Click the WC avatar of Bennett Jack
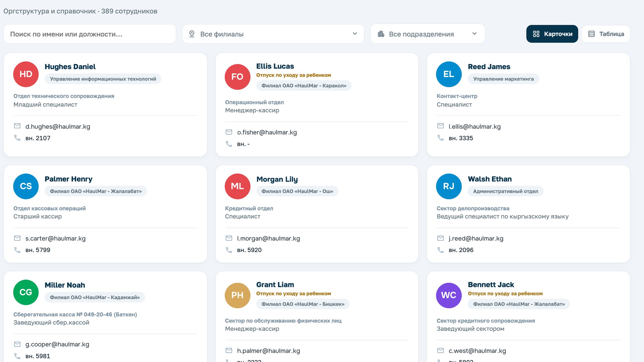The width and height of the screenshot is (644, 362). (x=449, y=295)
